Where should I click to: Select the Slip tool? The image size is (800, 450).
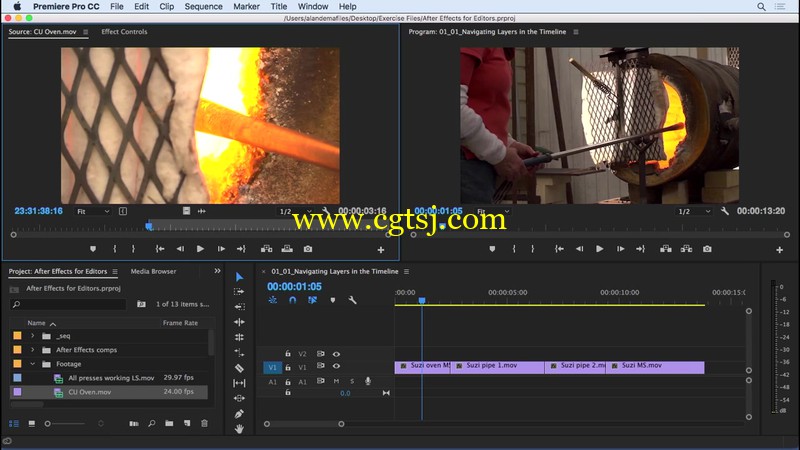coord(239,383)
